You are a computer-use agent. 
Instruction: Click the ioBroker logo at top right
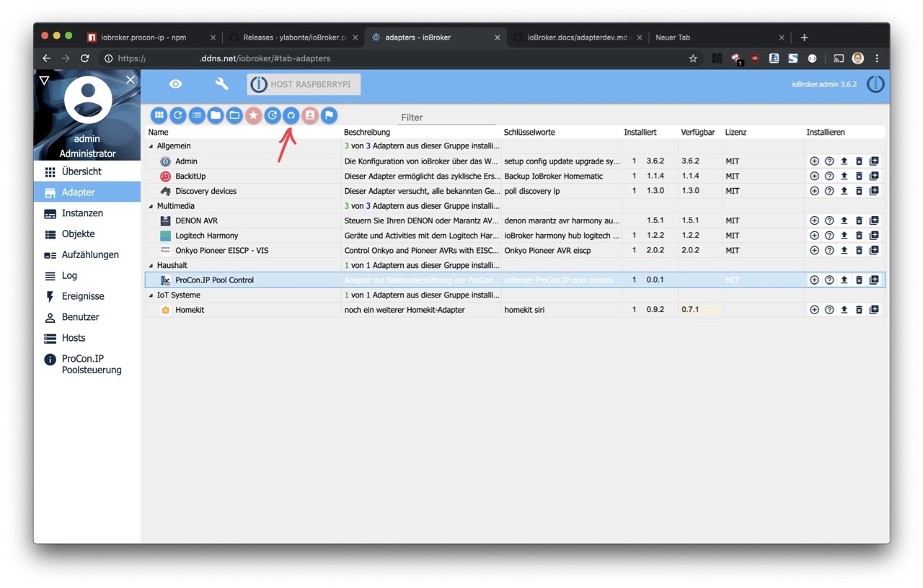coord(875,84)
